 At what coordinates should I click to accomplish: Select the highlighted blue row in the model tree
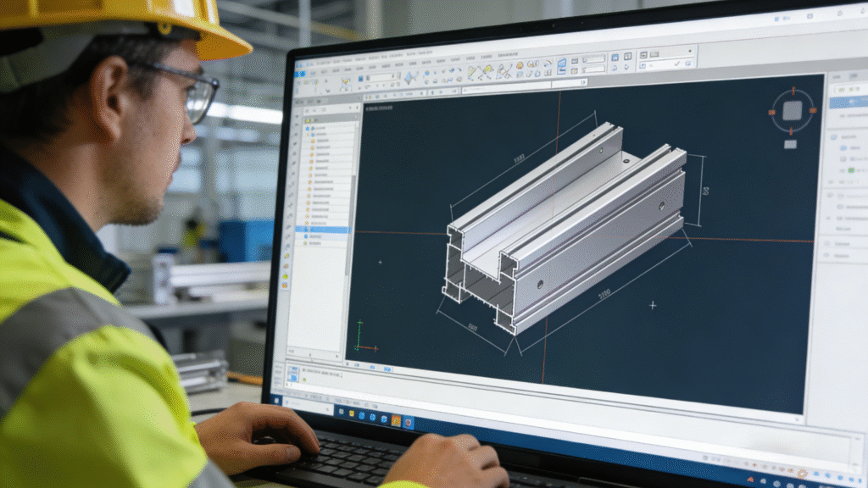[x=326, y=230]
